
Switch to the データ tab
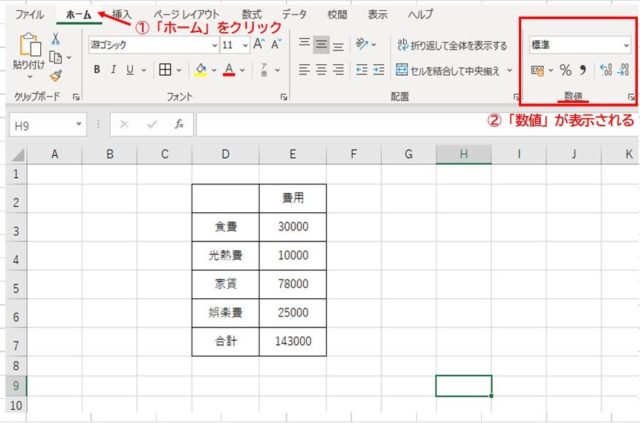(294, 14)
